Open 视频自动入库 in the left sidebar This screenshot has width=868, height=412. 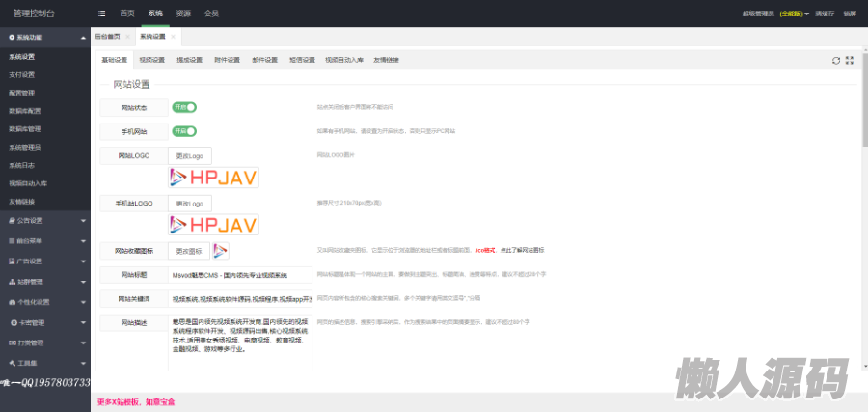pos(45,183)
